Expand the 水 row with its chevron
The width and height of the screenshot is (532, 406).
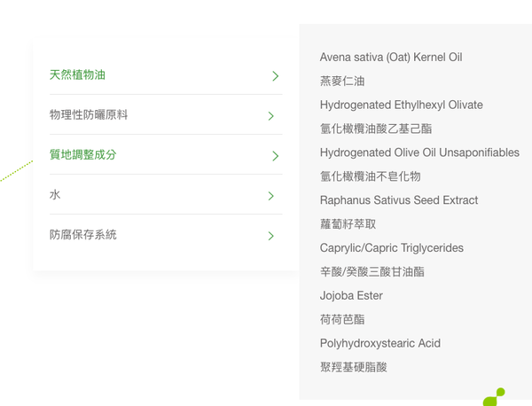point(270,196)
